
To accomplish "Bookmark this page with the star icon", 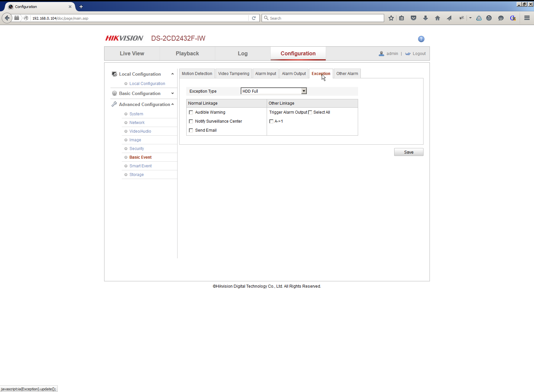I will click(x=391, y=18).
